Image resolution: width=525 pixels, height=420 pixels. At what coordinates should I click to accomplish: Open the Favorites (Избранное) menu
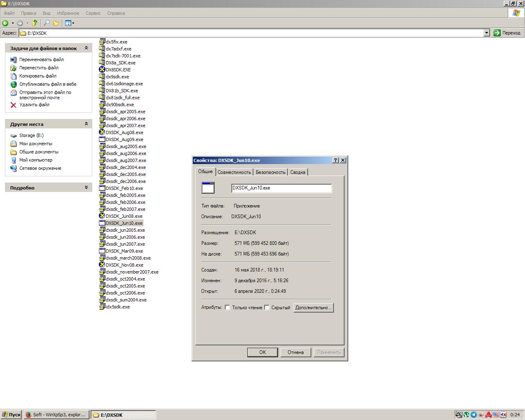coord(68,13)
